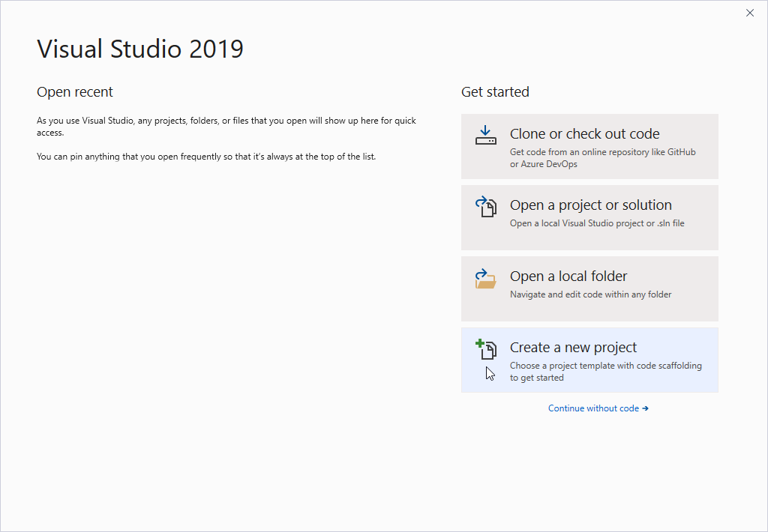The height and width of the screenshot is (532, 768).
Task: Click "Navigate and edit code within any folder" text
Action: tap(591, 294)
